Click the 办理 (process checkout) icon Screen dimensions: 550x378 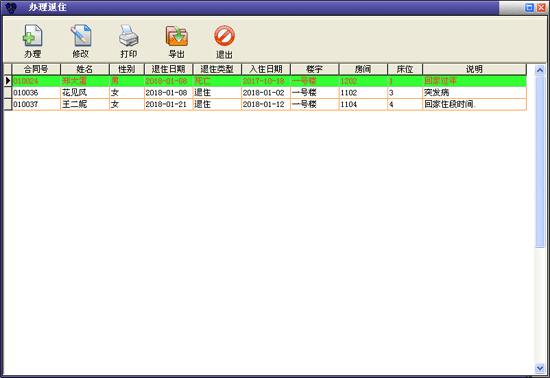click(33, 36)
